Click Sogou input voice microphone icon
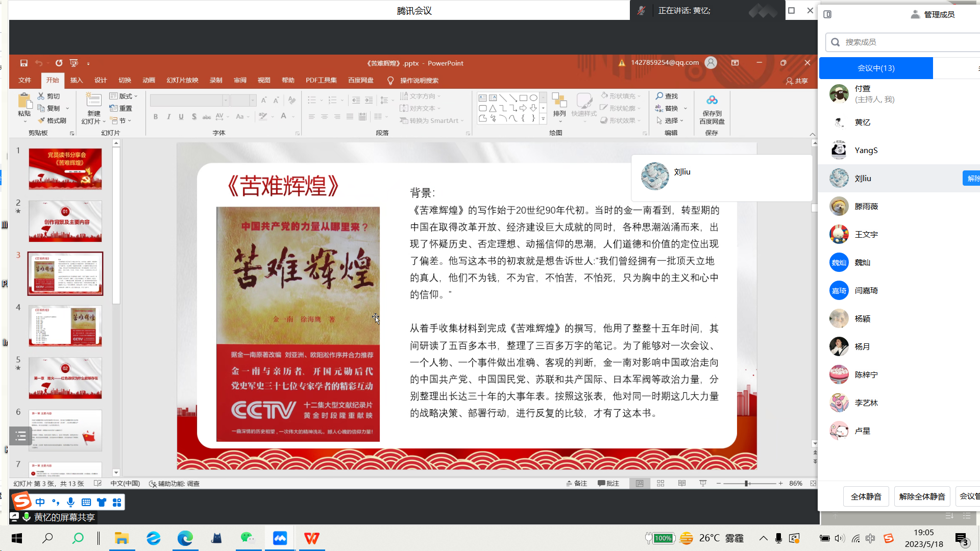This screenshot has height=551, width=980. (70, 502)
